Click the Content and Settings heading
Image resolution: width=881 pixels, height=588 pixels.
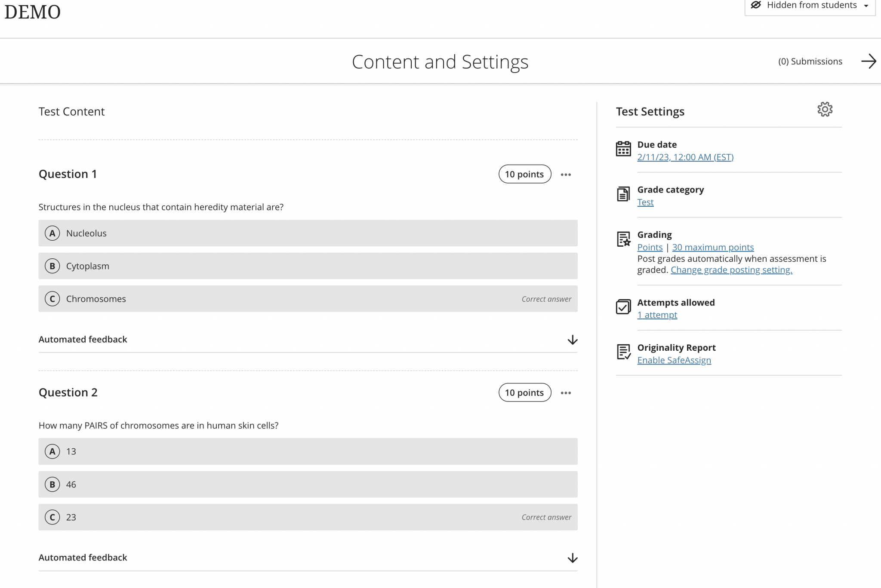pyautogui.click(x=440, y=62)
